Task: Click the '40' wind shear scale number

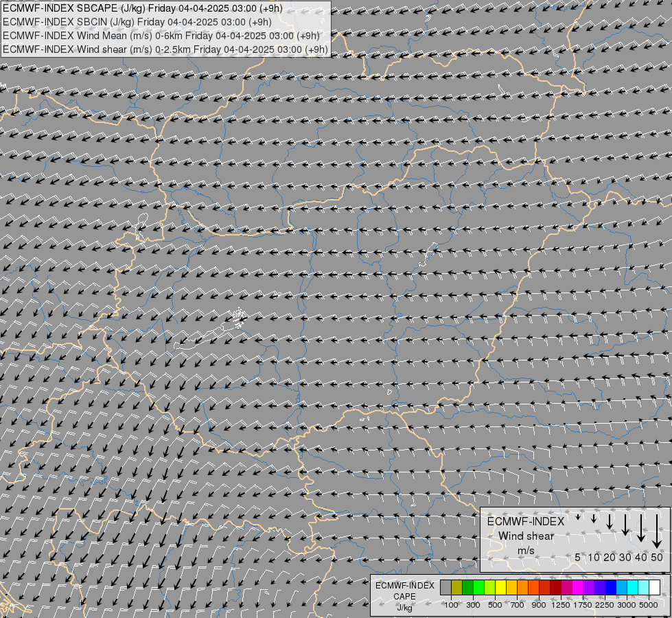Action: pos(640,557)
